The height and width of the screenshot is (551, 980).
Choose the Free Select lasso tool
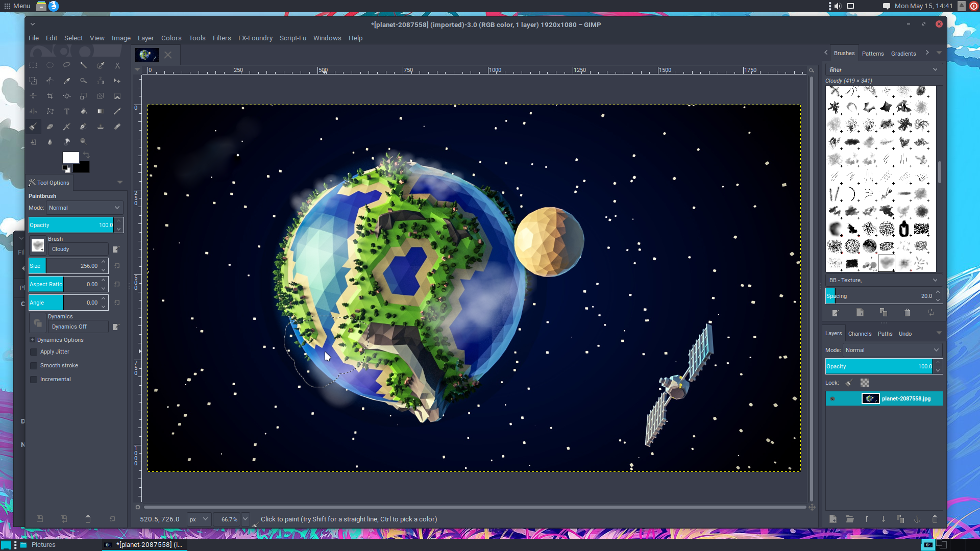pyautogui.click(x=66, y=65)
